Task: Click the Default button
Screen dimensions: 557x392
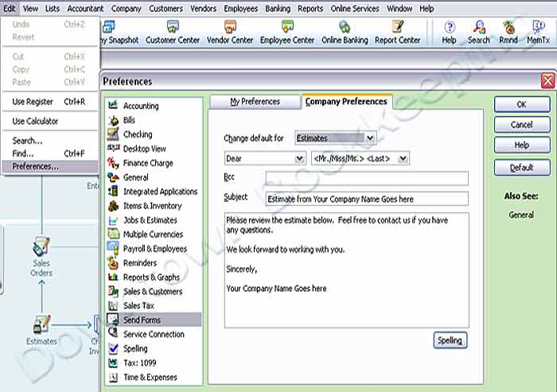Action: coord(522,168)
